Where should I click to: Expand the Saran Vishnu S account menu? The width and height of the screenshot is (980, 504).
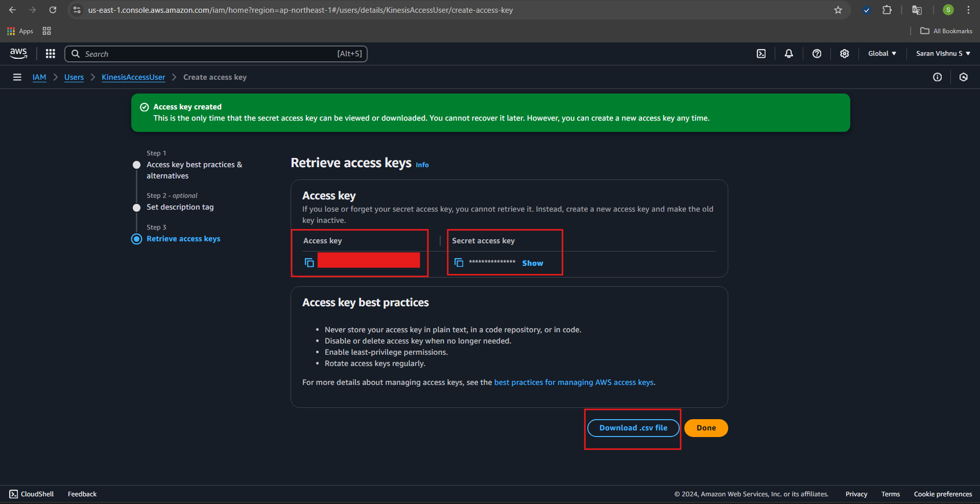[942, 54]
